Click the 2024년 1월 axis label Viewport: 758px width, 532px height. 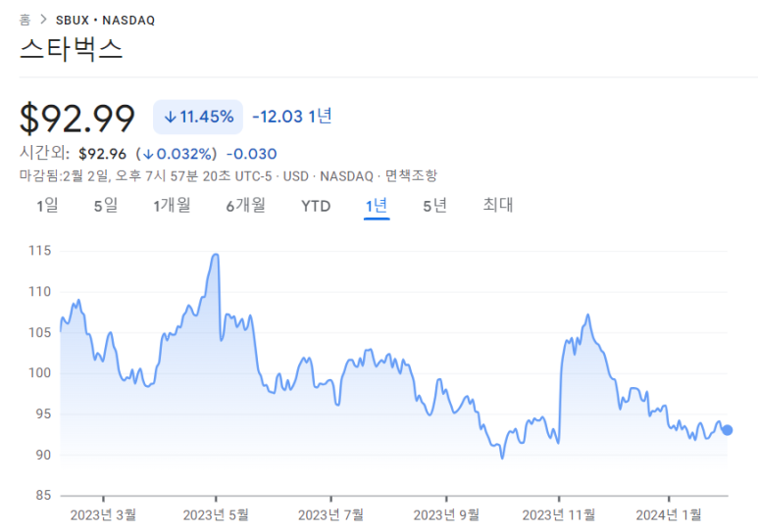click(669, 515)
